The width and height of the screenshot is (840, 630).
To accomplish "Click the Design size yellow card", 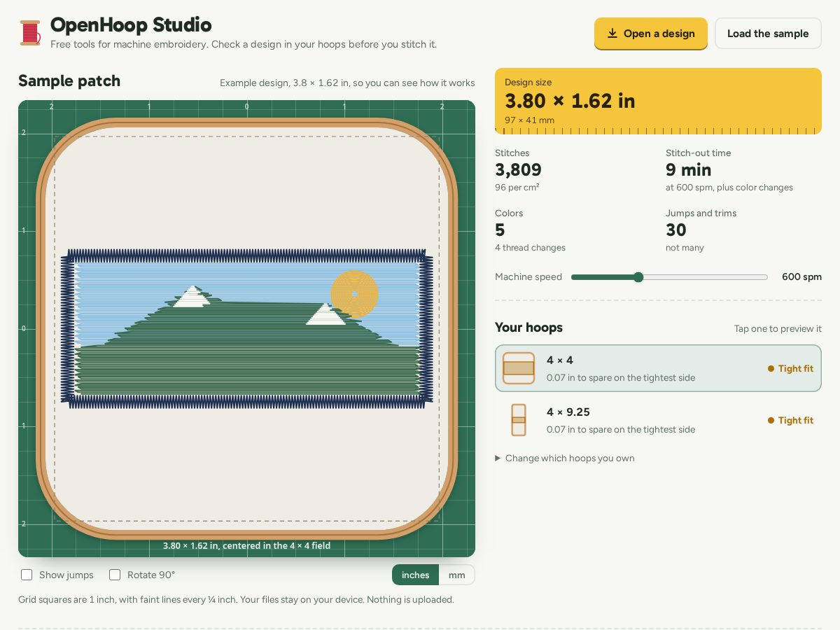I will 658,101.
